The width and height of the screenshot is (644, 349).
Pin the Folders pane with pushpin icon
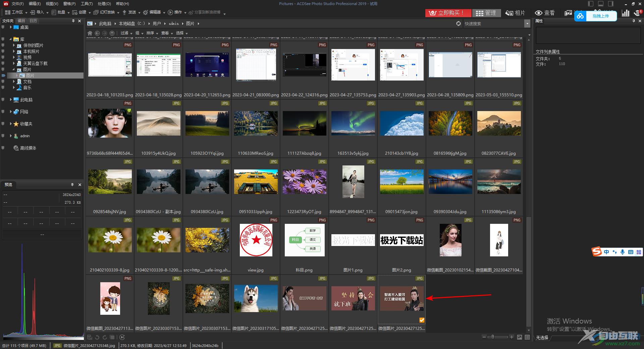[x=73, y=21]
